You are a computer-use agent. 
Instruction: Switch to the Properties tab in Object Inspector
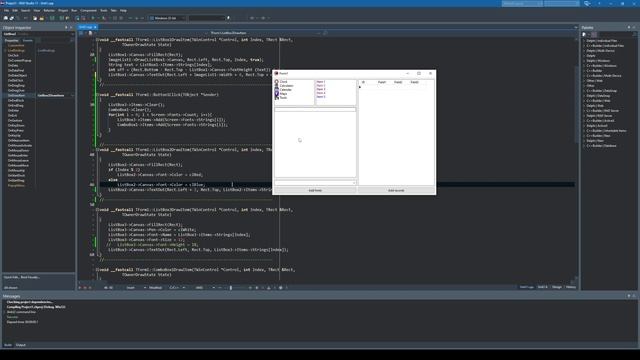pos(11,40)
